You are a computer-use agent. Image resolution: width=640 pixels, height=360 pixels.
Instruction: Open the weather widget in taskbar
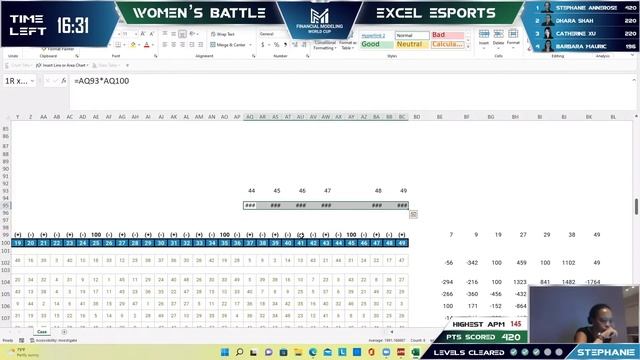point(24,352)
